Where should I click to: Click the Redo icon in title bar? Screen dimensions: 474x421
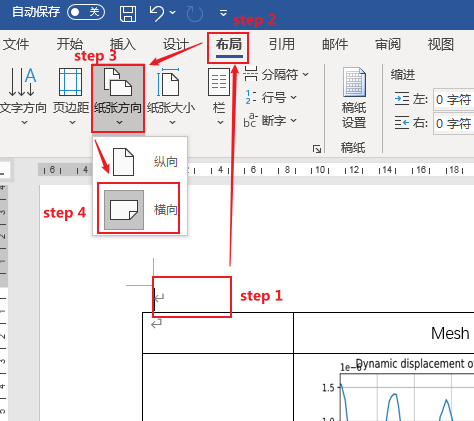click(195, 14)
